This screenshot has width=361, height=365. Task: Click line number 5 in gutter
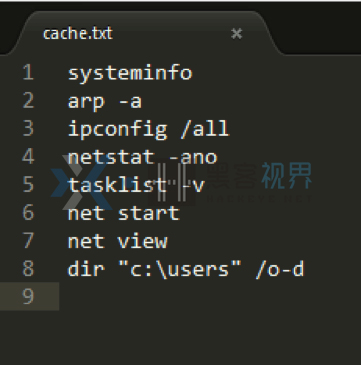(x=28, y=184)
